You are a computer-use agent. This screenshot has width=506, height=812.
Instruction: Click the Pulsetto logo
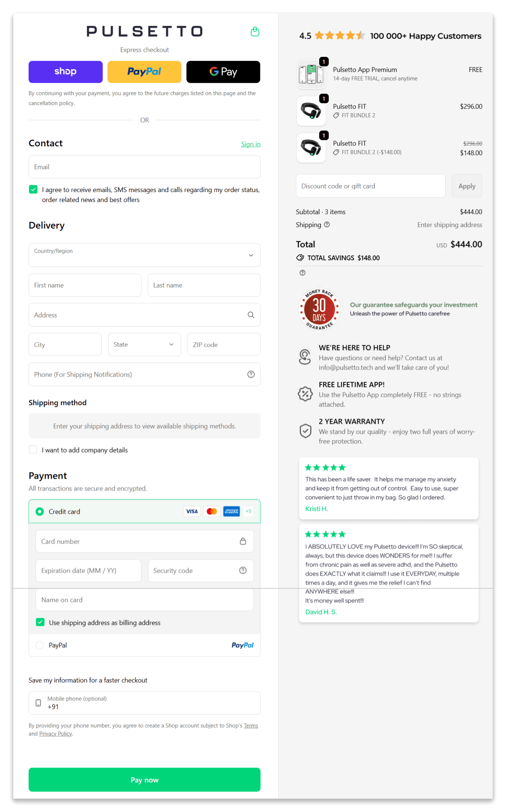(x=144, y=31)
